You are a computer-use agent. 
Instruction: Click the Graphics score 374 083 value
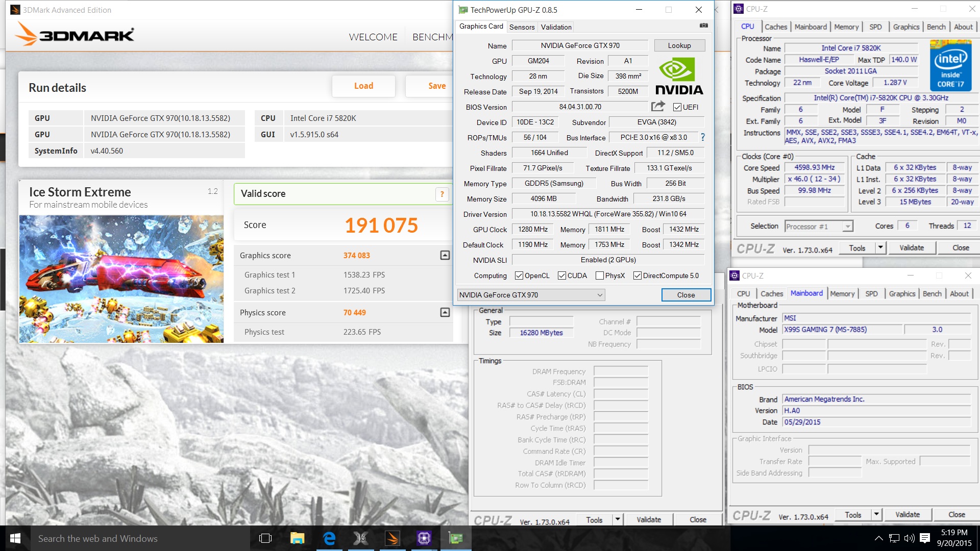point(356,255)
